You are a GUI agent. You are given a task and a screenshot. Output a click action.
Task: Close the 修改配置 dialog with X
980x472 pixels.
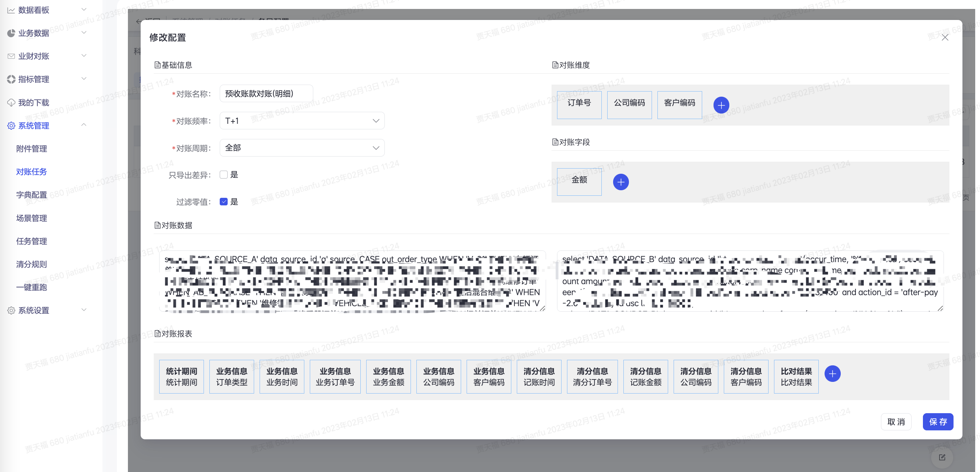point(945,38)
